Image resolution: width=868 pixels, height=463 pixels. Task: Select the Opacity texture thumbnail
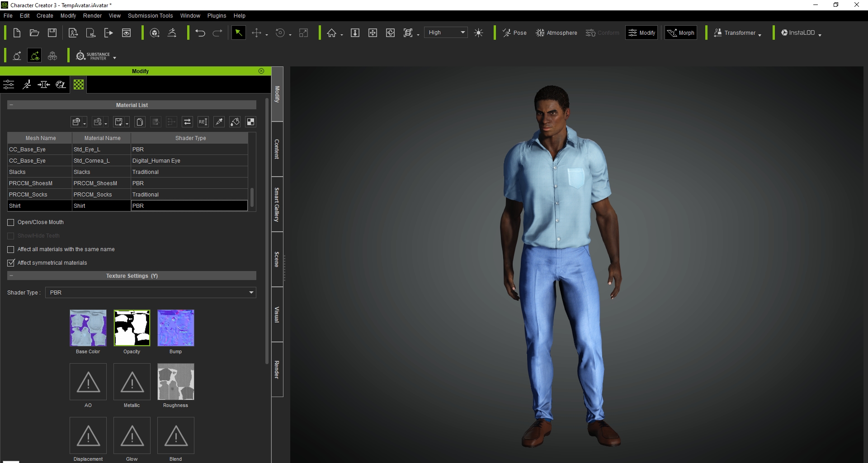coord(132,328)
